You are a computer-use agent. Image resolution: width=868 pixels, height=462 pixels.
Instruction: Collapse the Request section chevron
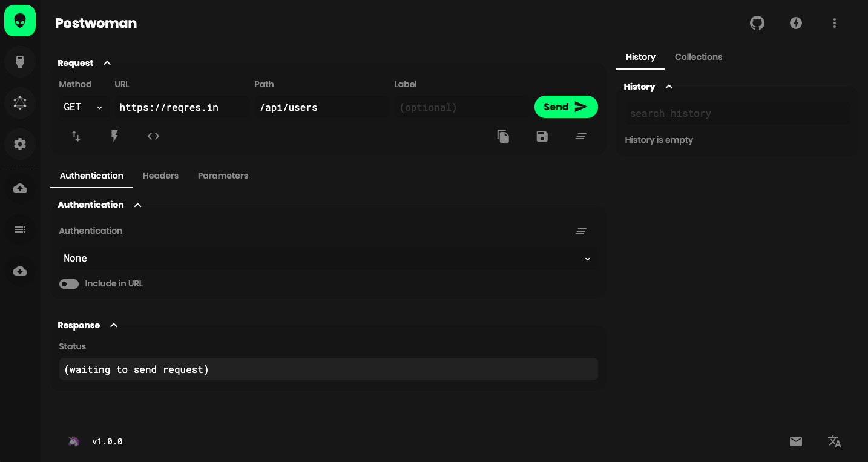(107, 63)
